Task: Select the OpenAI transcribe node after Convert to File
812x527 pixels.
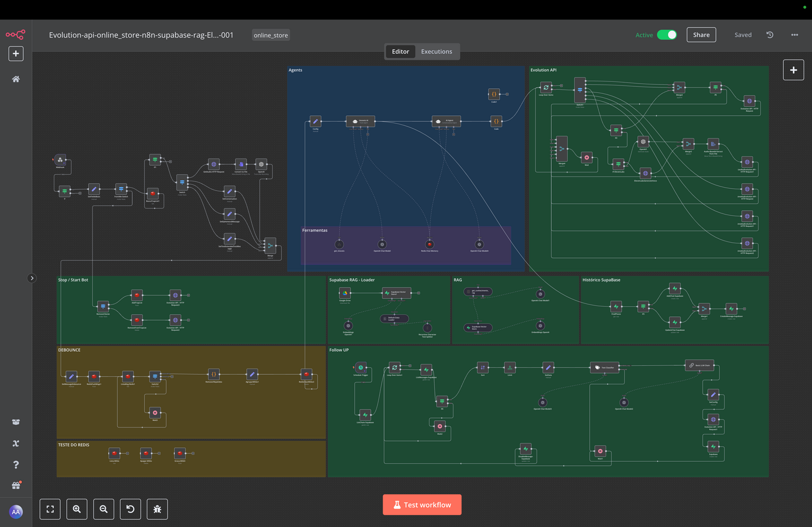Action: pos(261,164)
